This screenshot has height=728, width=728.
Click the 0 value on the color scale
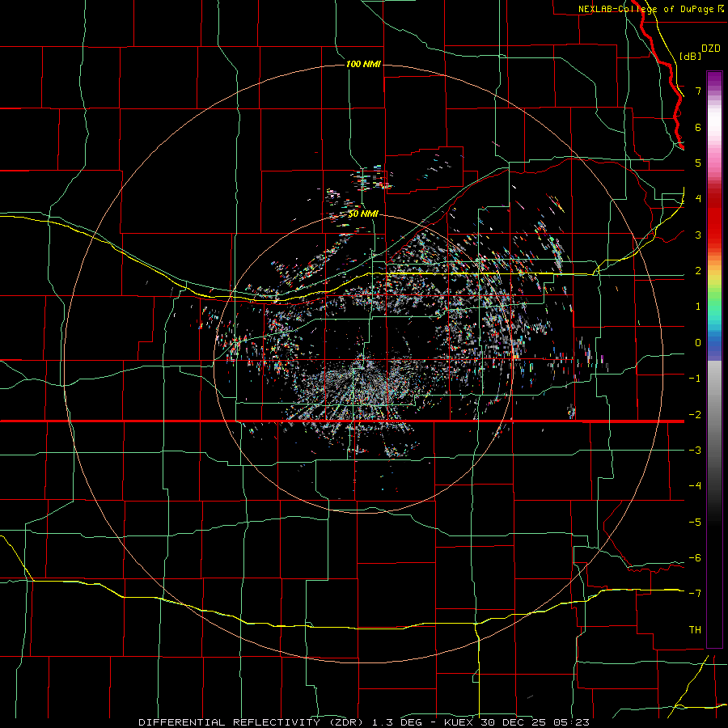pos(698,343)
